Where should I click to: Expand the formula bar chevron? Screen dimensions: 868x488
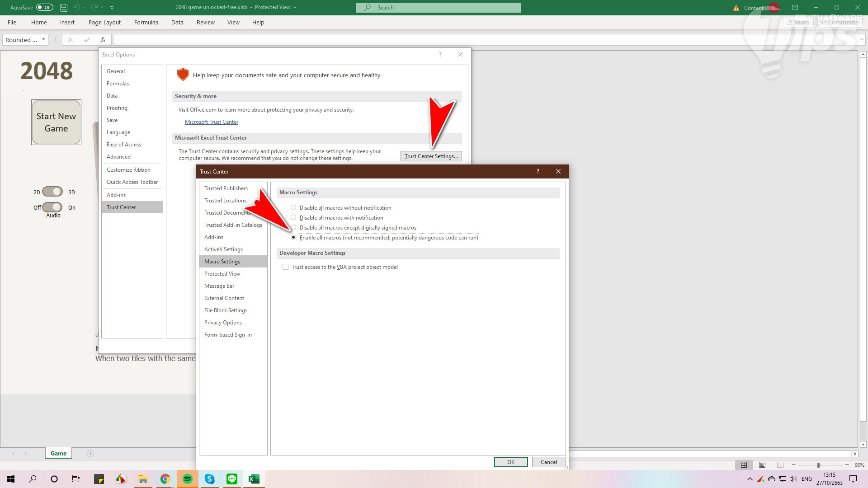[861, 40]
